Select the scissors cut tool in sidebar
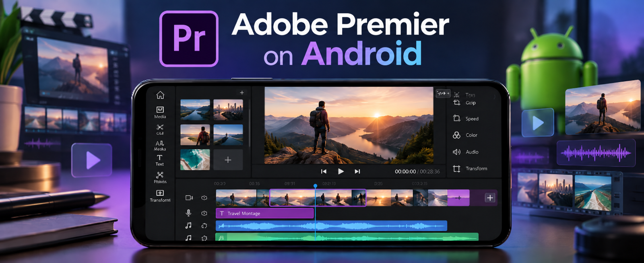 tap(160, 129)
